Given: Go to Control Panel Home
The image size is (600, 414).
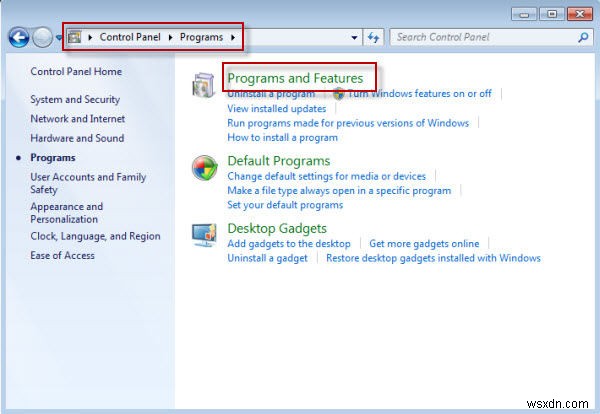Looking at the screenshot, I should tap(76, 72).
